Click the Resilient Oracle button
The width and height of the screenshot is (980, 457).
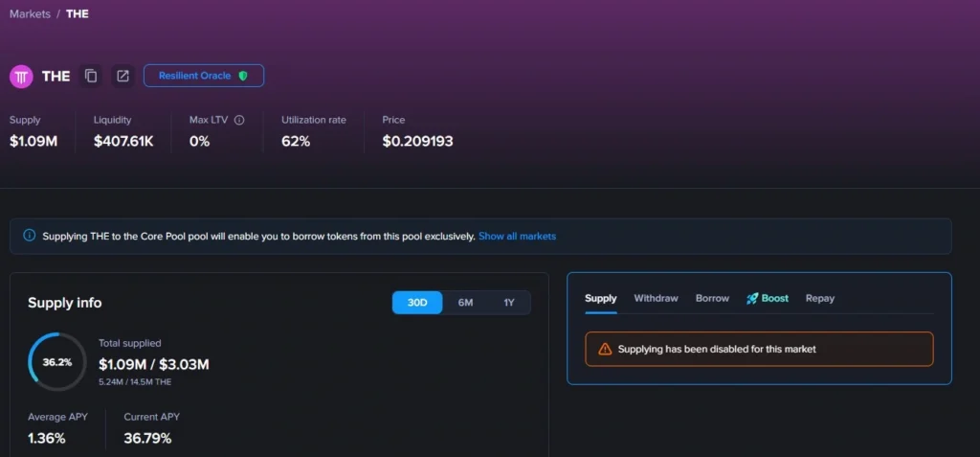(203, 76)
